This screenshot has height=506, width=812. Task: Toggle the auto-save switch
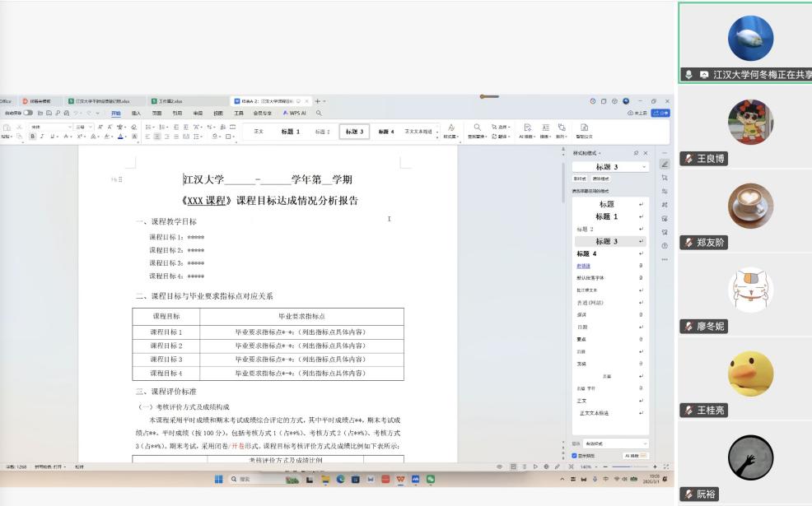[27, 113]
